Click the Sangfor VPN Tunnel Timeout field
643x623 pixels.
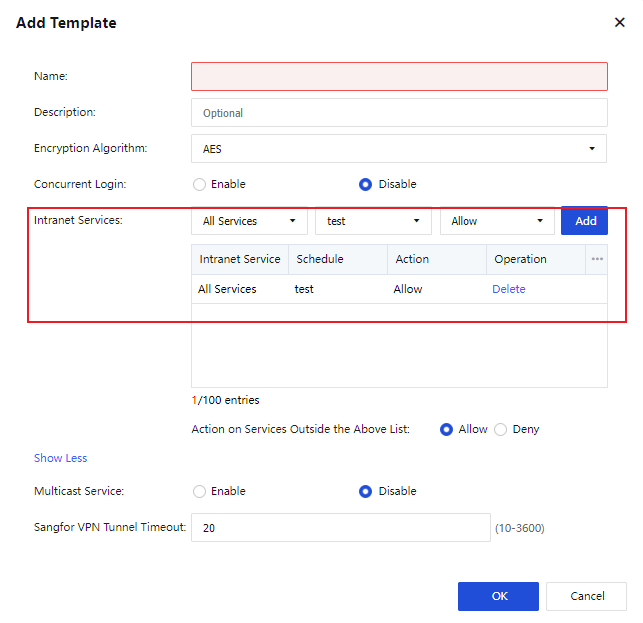(340, 527)
